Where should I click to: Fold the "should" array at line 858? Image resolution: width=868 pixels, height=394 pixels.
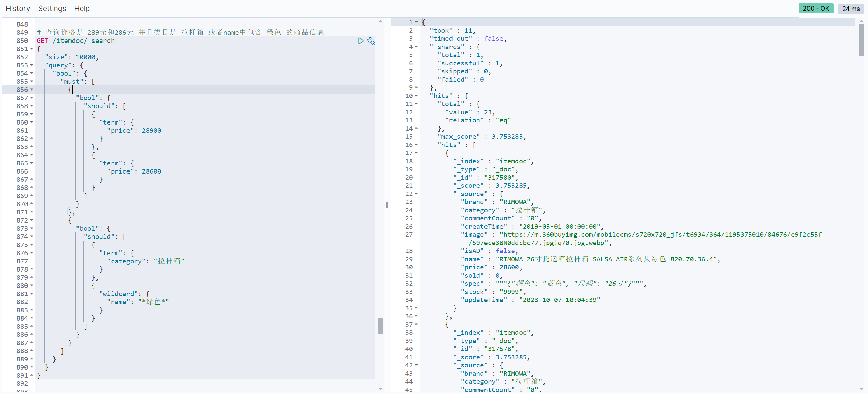coord(32,106)
